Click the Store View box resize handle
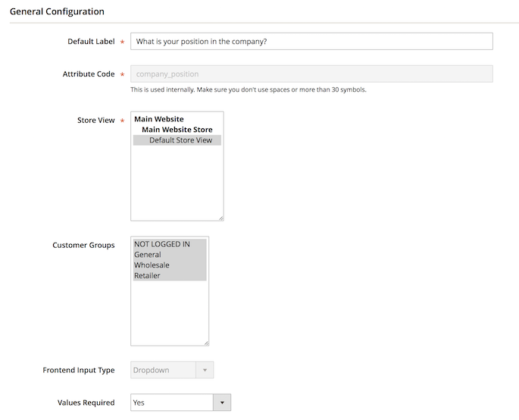Screen dimensions: 519x420 (x=220, y=218)
